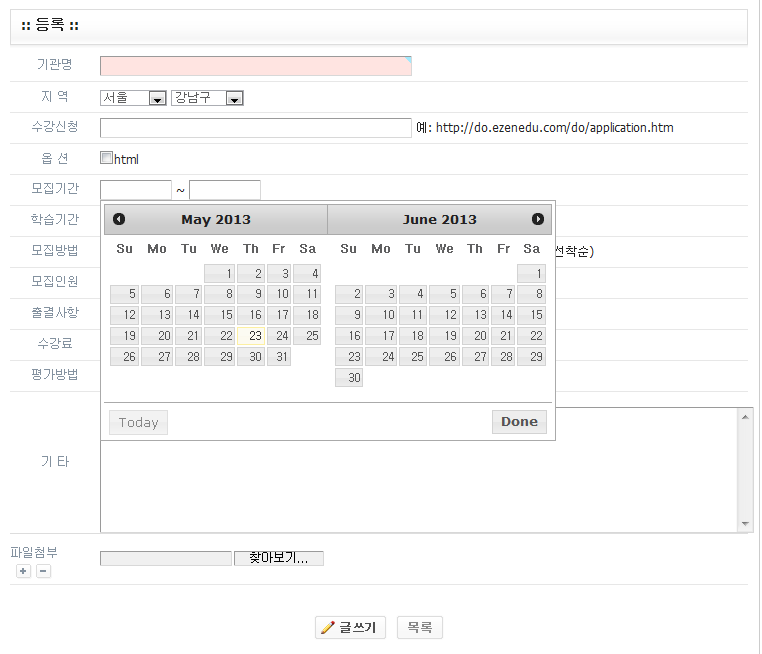The image size is (762, 654).
Task: Enable the html option checkbox
Action: (106, 158)
